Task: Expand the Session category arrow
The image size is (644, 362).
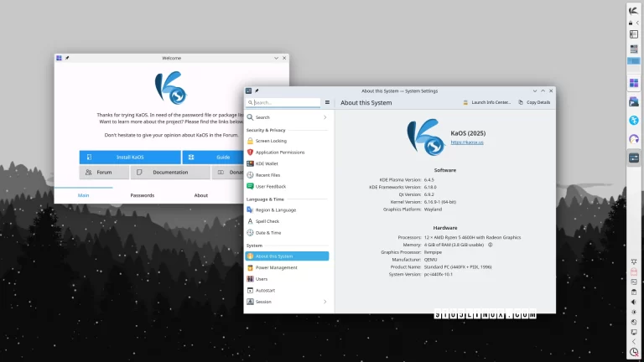Action: [x=325, y=302]
